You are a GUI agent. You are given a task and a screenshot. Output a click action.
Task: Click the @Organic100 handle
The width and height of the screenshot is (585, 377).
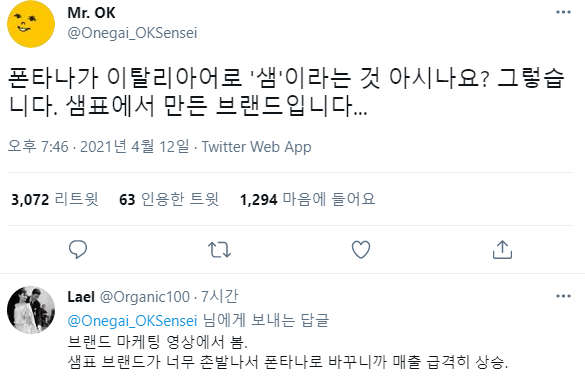point(145,297)
